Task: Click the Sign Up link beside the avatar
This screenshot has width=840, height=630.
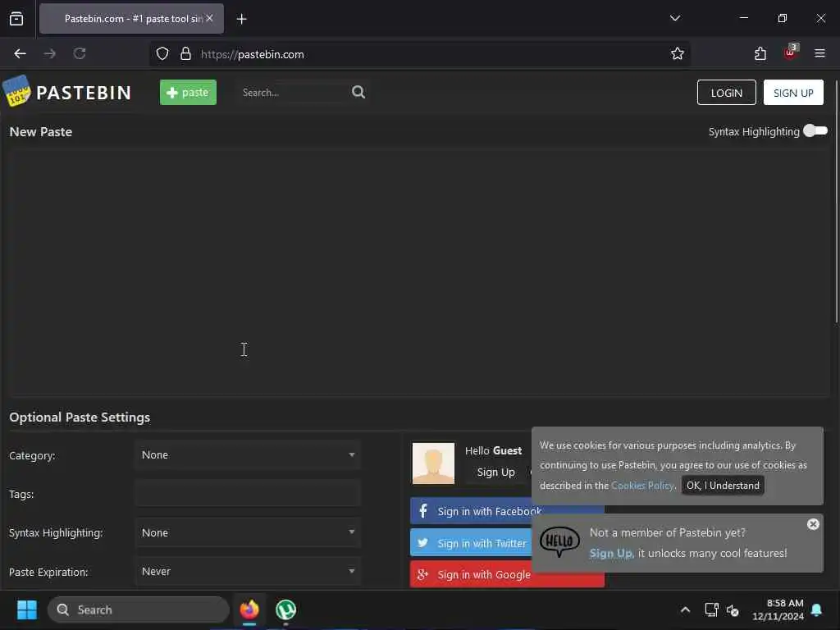Action: [x=495, y=472]
